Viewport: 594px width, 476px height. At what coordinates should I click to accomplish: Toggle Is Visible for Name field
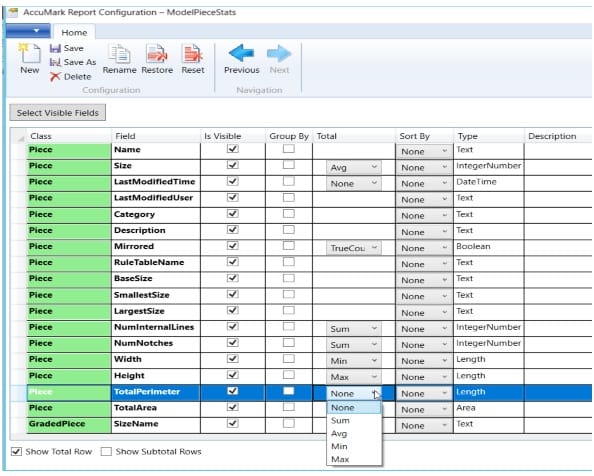pyautogui.click(x=233, y=149)
